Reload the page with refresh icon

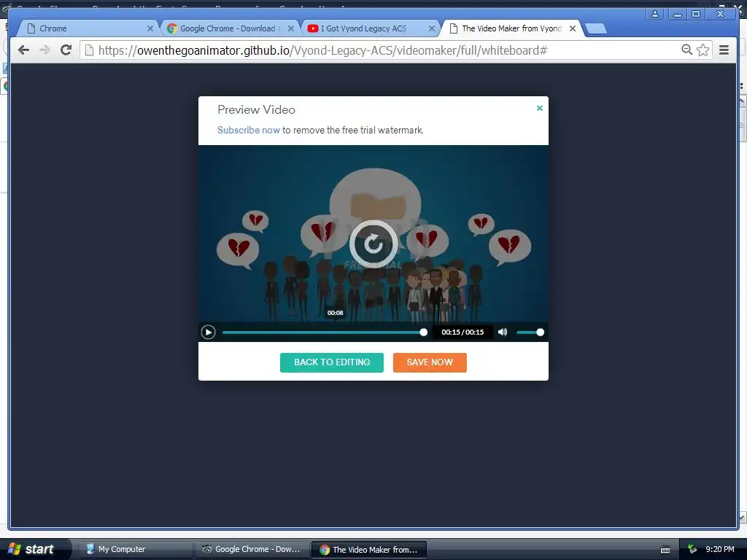click(66, 50)
